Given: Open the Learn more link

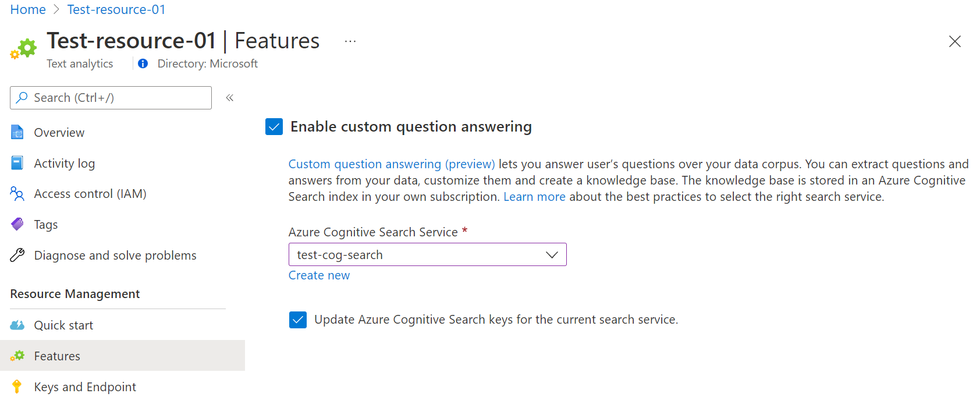Looking at the screenshot, I should (534, 197).
